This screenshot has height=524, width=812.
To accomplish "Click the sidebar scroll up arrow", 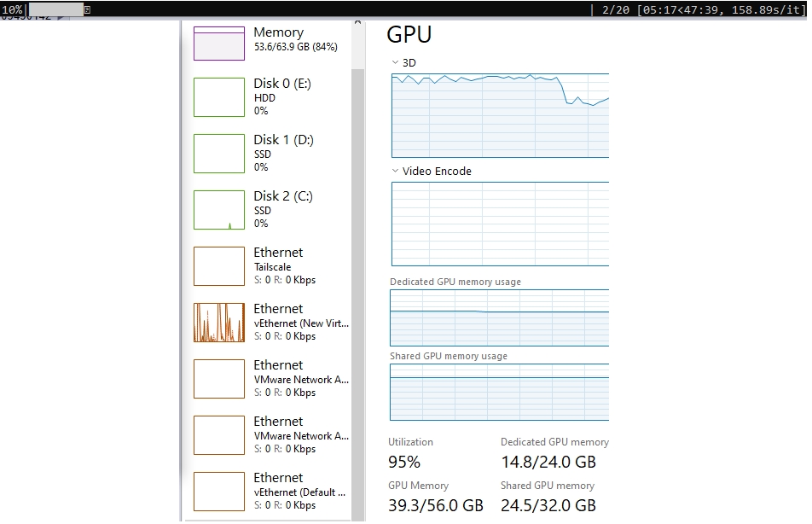I will [357, 23].
